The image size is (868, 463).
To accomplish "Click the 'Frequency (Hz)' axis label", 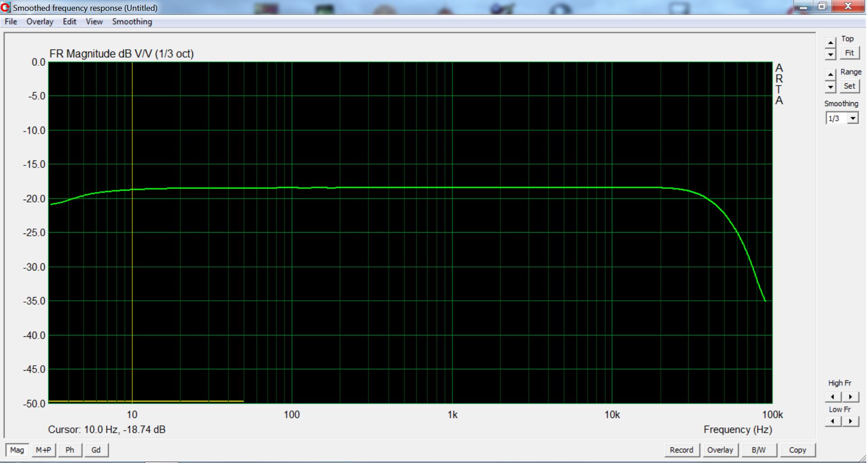I will pyautogui.click(x=738, y=430).
